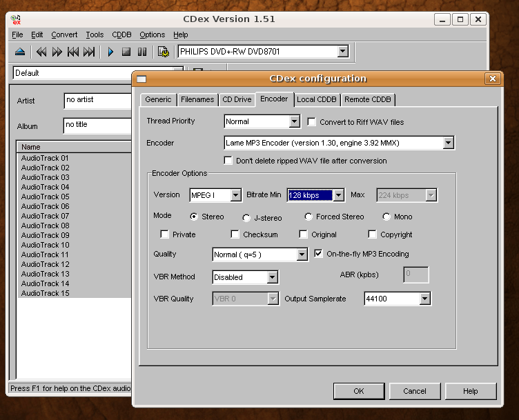
Task: Click the Name column header
Action: coord(74,147)
